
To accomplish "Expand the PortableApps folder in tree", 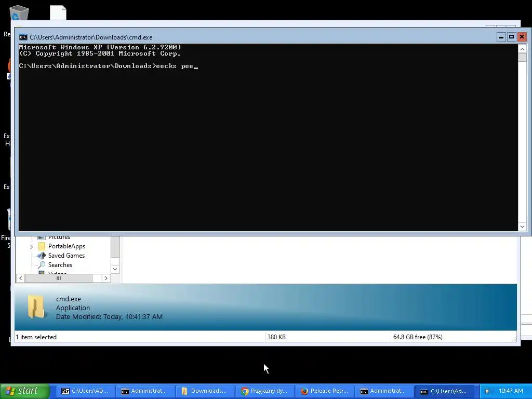I will tap(32, 247).
